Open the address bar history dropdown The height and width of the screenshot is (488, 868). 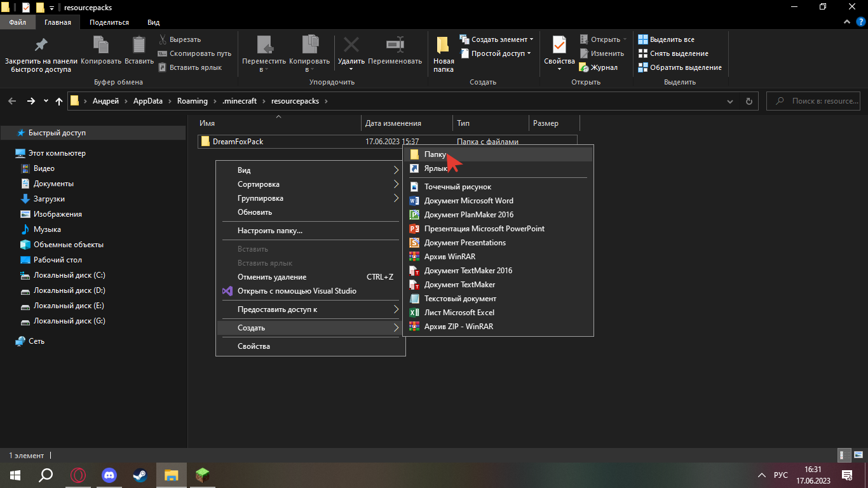tap(731, 101)
